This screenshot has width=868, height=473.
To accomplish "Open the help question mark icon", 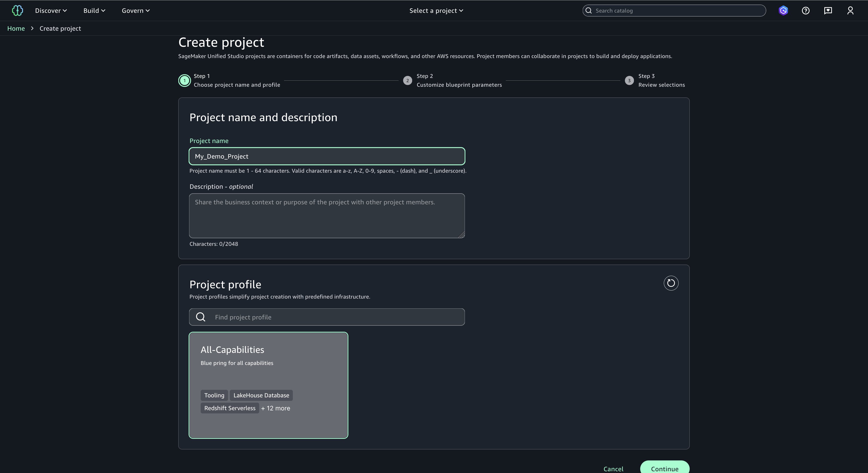I will tap(805, 11).
